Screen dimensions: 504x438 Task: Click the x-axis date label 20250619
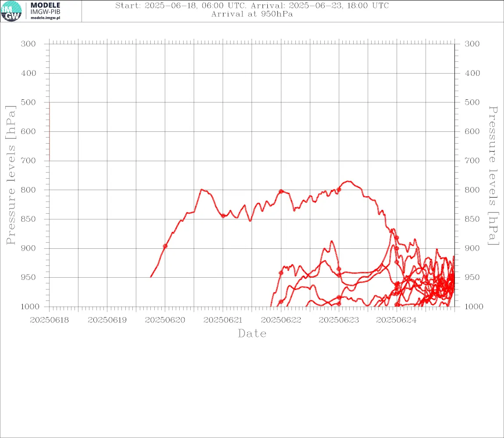[107, 320]
